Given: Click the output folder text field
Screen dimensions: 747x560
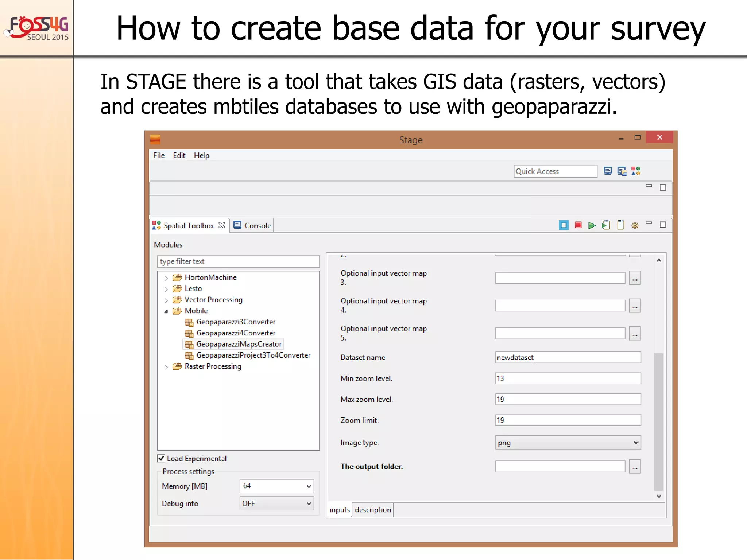Looking at the screenshot, I should click(x=560, y=467).
